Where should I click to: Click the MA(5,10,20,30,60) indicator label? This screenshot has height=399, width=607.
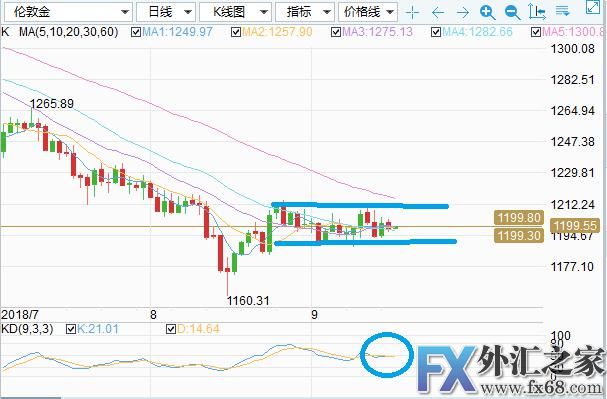69,32
